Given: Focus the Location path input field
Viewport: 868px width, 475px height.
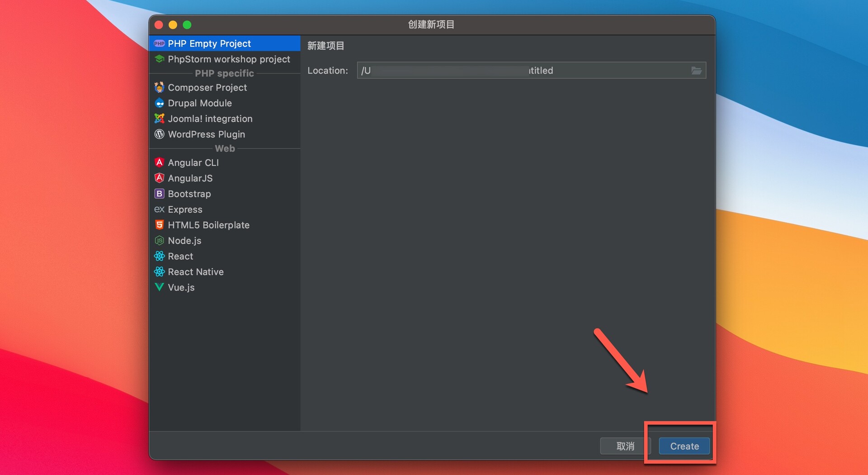Looking at the screenshot, I should click(531, 71).
